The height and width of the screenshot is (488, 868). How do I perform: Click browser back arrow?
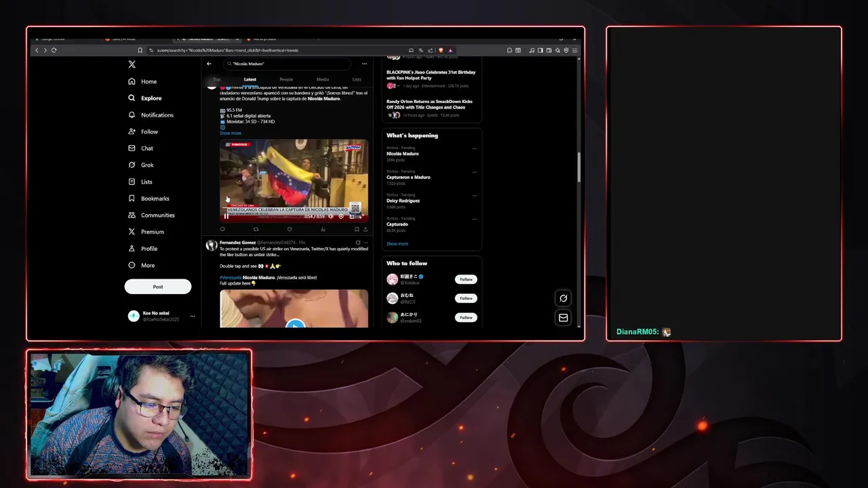click(x=37, y=50)
